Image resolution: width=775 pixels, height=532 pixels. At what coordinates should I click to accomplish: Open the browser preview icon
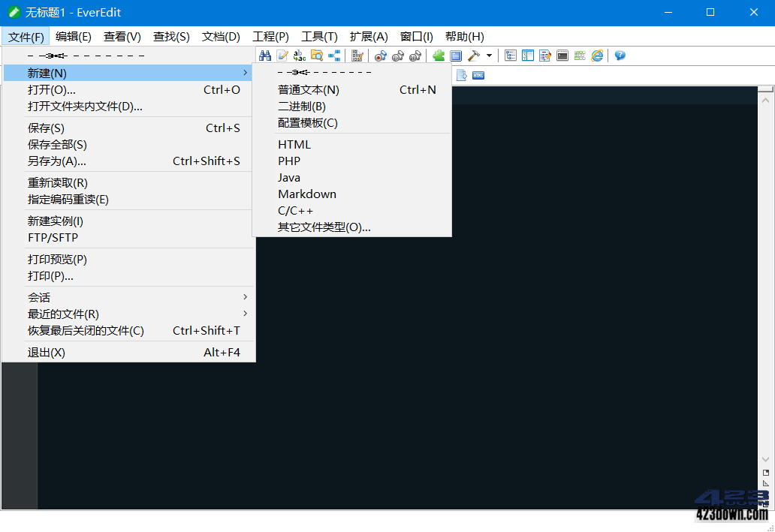596,56
